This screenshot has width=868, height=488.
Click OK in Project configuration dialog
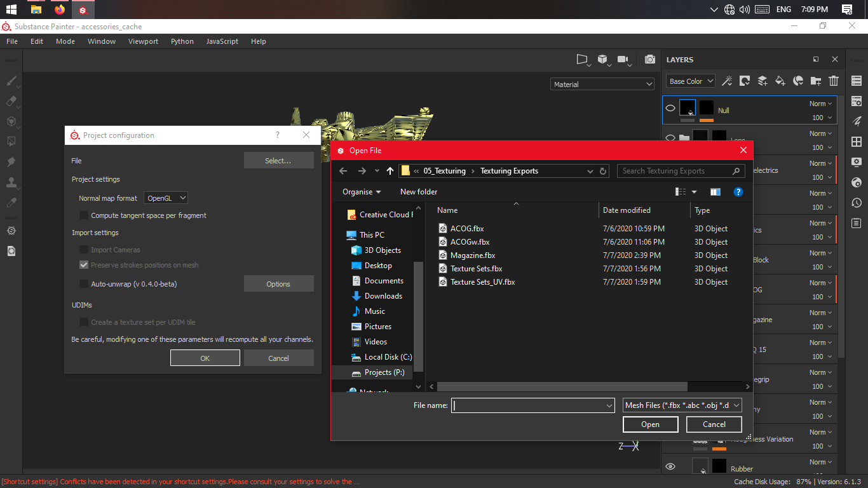205,358
